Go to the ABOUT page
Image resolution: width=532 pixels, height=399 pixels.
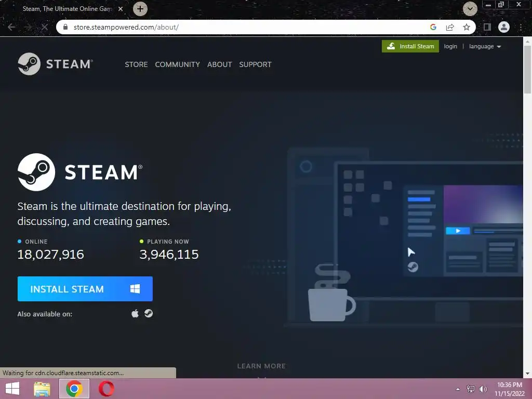tap(220, 64)
